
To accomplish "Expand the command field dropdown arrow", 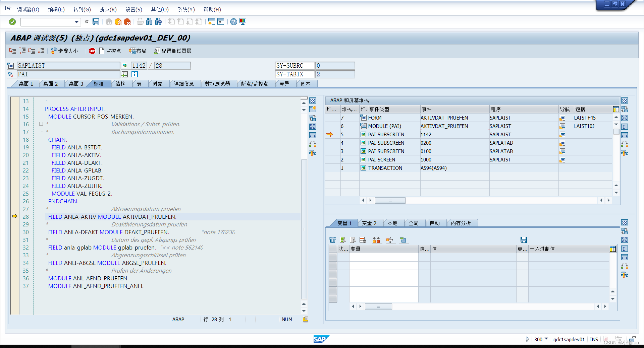I will (77, 22).
